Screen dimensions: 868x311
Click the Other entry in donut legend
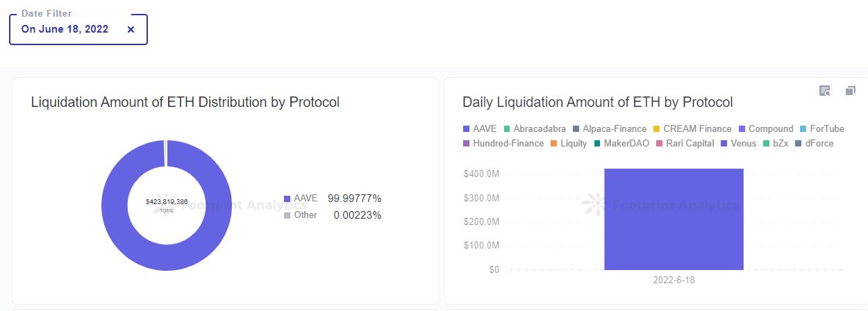[x=305, y=215]
